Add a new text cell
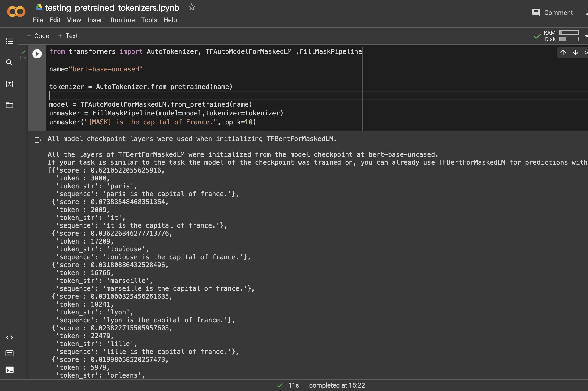588x391 pixels. (x=67, y=36)
